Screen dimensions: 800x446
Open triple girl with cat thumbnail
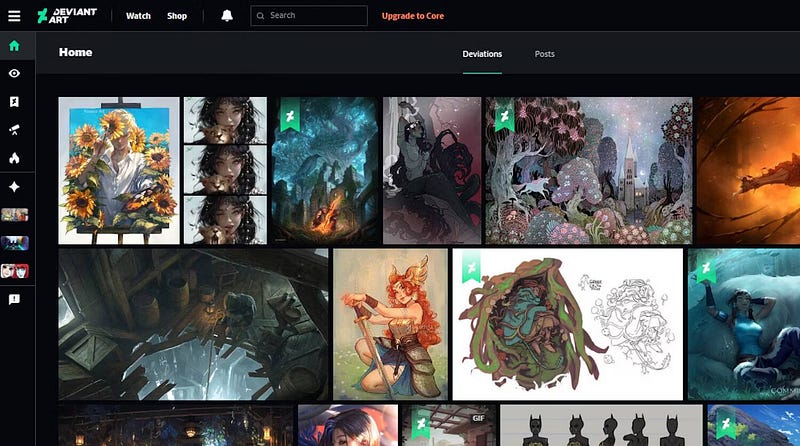click(x=225, y=171)
